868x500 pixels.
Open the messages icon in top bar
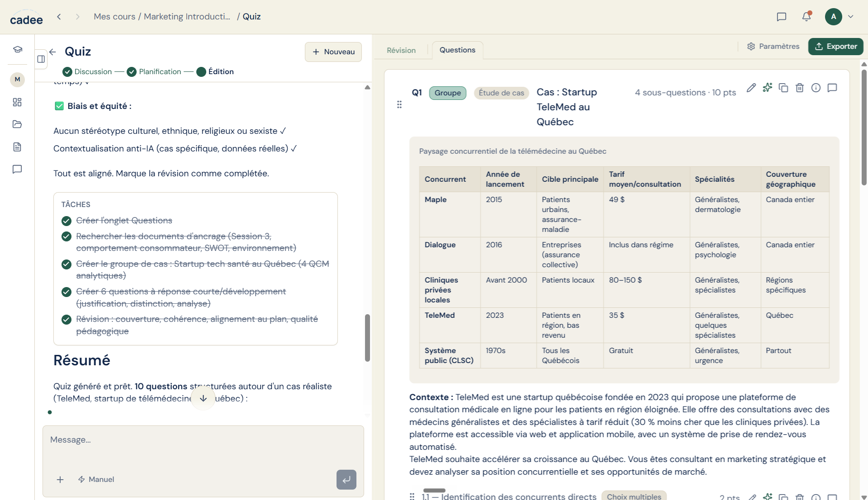(781, 17)
